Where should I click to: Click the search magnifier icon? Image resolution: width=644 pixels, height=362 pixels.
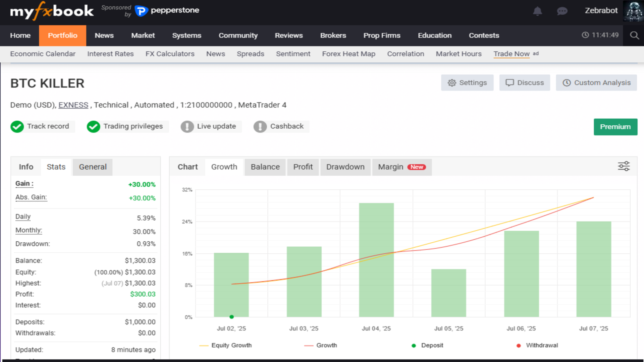coord(634,35)
